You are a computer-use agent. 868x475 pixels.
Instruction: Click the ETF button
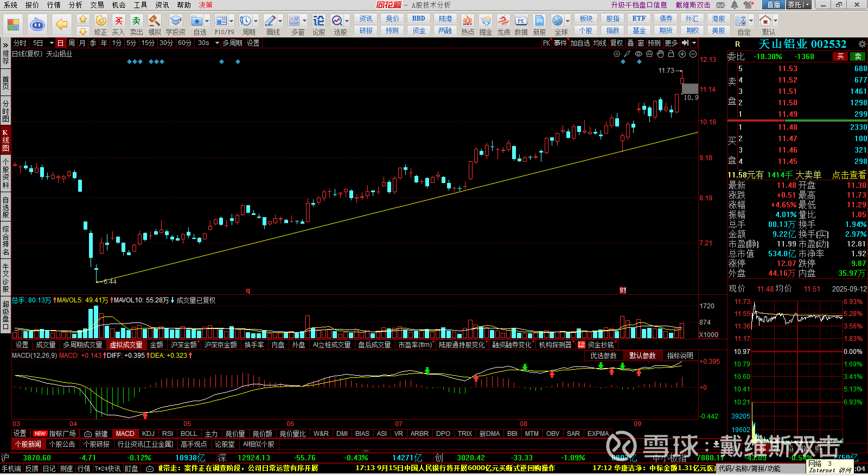639,18
